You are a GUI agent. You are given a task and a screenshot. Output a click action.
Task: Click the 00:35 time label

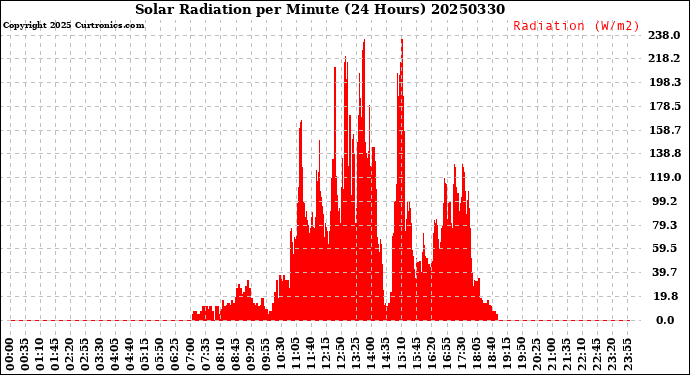tap(25, 355)
